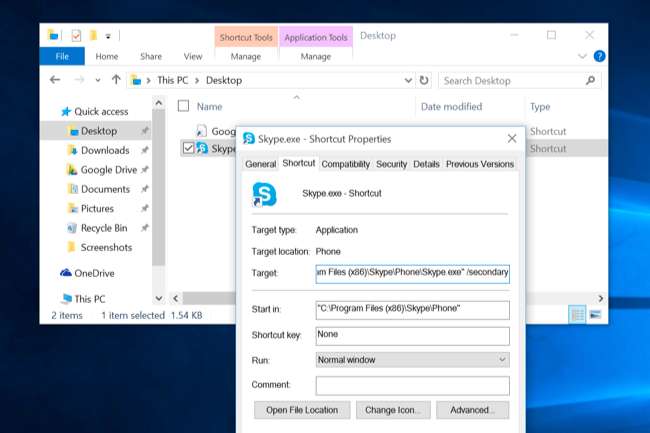650x433 pixels.
Task: Expand the address bar history dropdown
Action: [408, 80]
